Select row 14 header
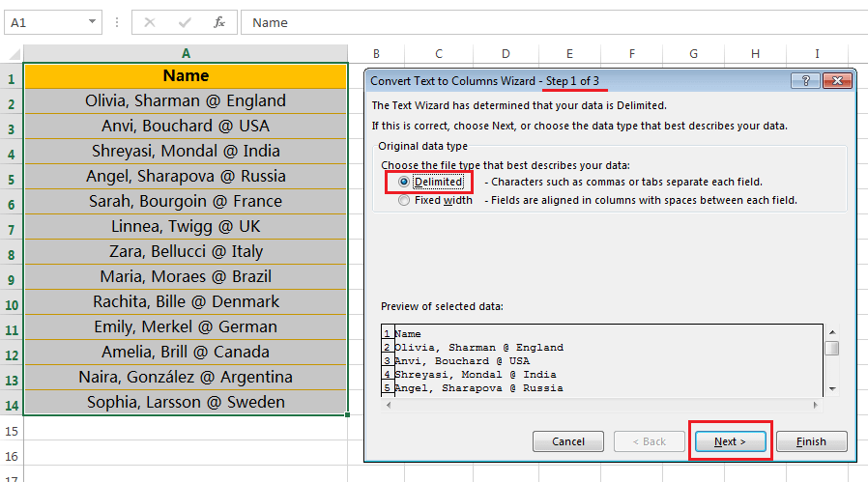Image resolution: width=868 pixels, height=482 pixels. 11,405
